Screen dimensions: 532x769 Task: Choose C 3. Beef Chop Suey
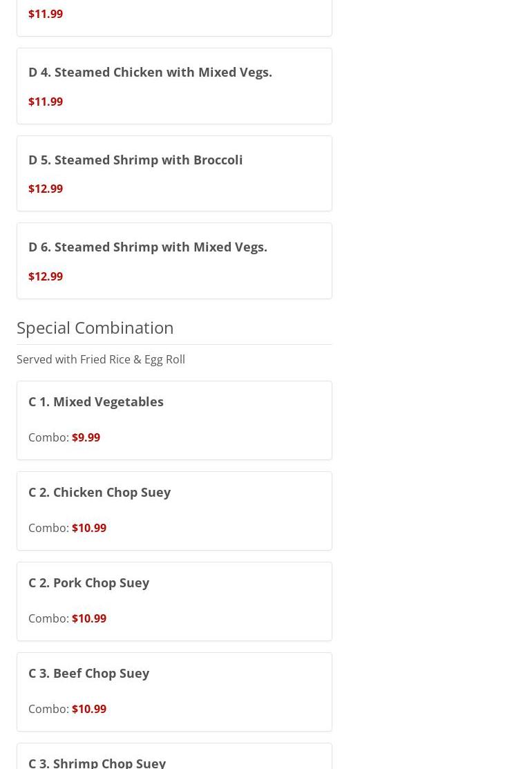88,673
